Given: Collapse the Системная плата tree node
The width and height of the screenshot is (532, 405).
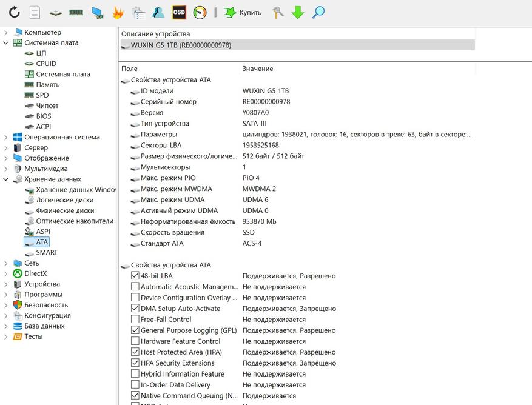Looking at the screenshot, I should pos(6,42).
